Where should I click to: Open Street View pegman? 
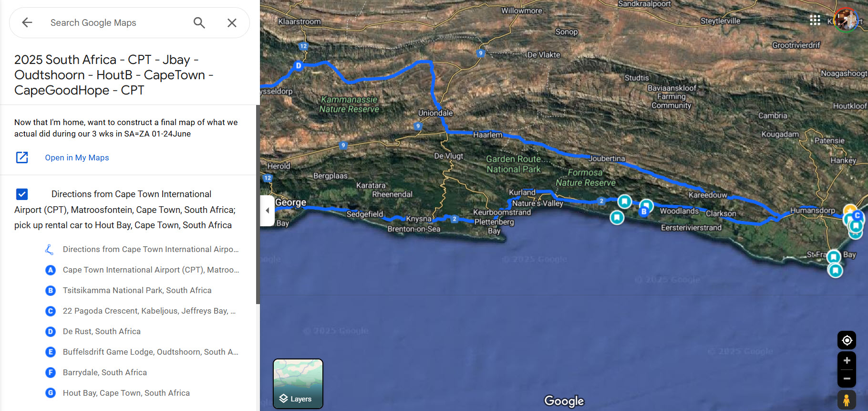847,400
